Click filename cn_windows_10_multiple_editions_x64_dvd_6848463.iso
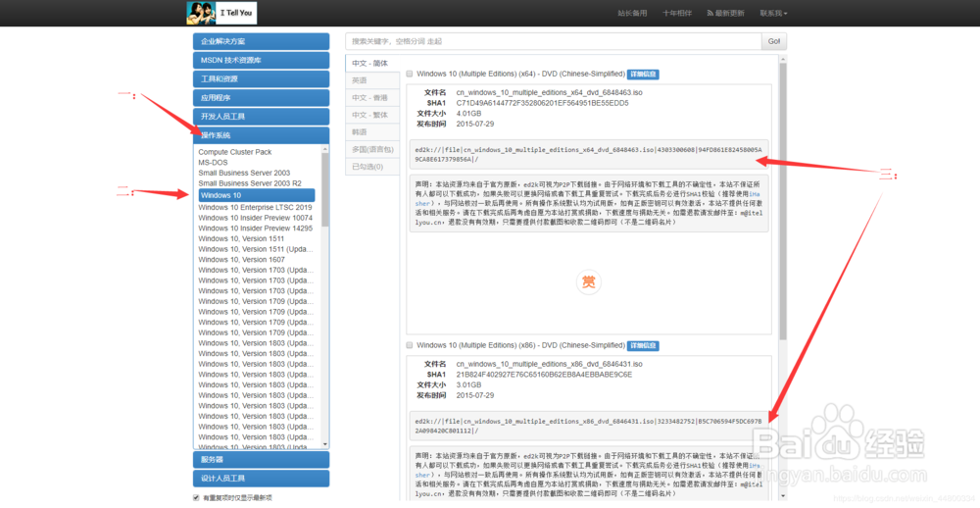 [550, 92]
